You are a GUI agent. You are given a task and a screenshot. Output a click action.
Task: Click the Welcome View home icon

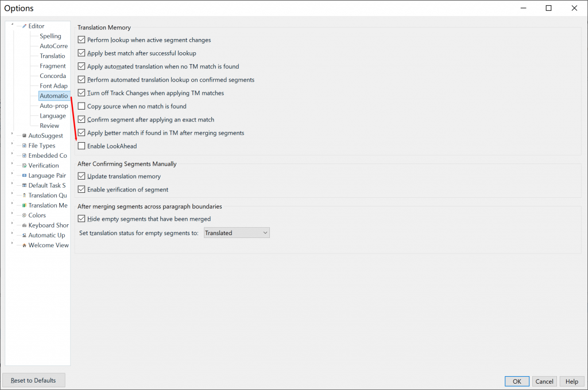[24, 245]
